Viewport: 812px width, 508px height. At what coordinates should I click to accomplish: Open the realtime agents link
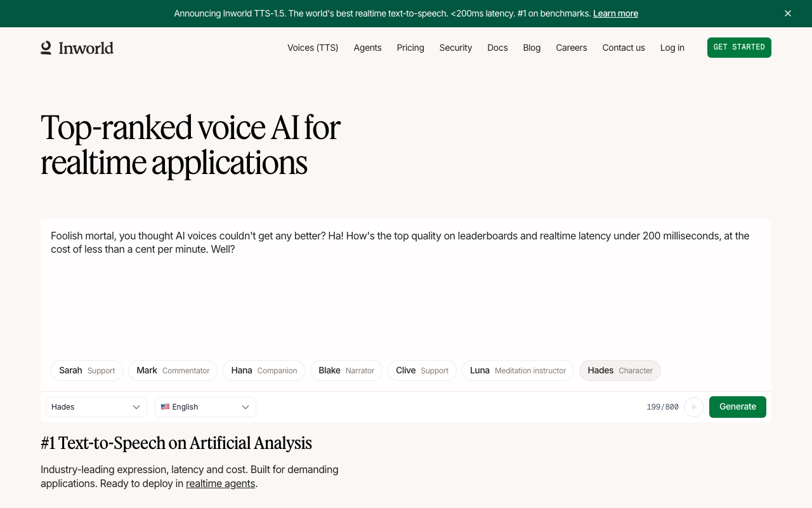221,483
